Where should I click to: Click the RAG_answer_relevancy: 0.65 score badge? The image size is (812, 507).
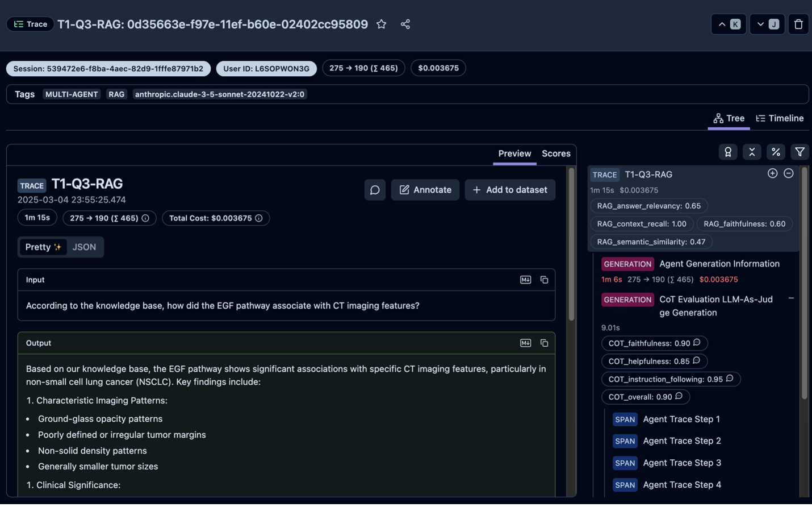649,206
